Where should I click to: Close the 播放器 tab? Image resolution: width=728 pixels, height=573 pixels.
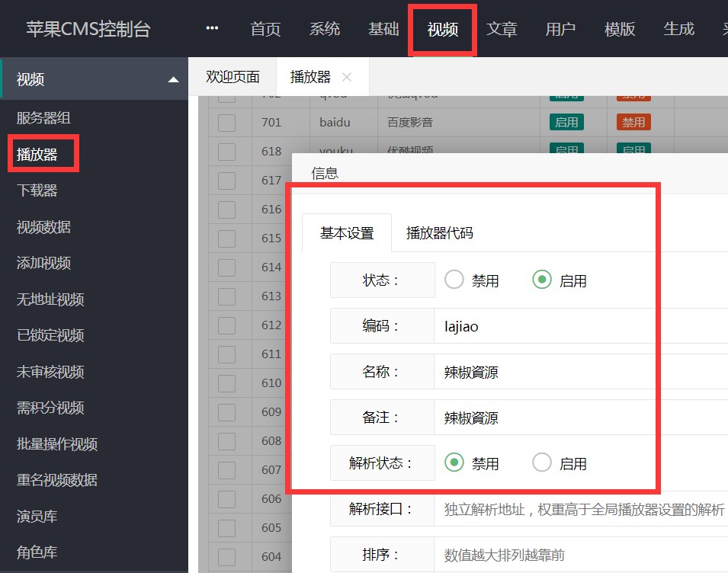[x=346, y=77]
